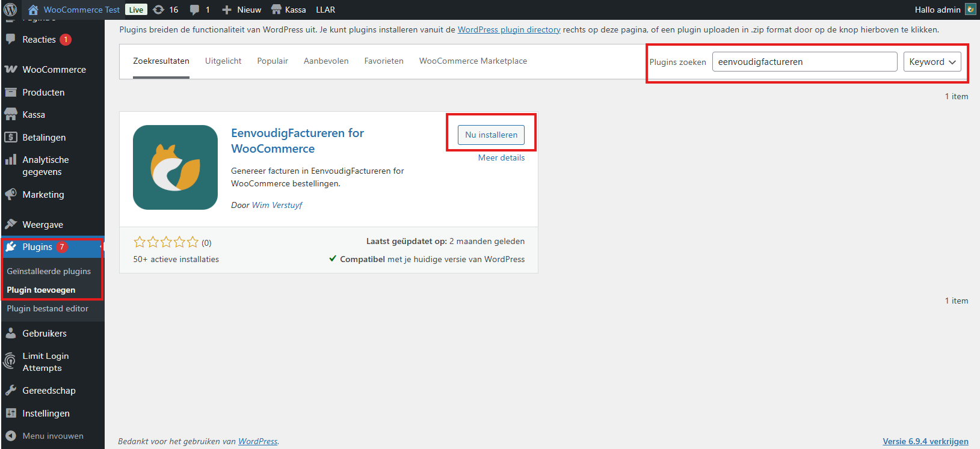
Task: Click the "1 item" count above results
Action: click(x=957, y=96)
